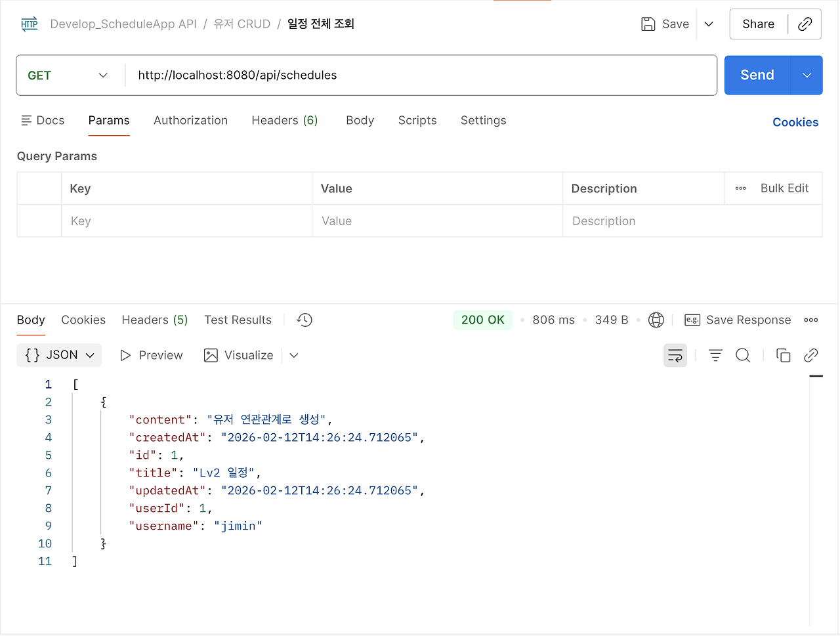
Task: Click Bulk Edit for query params
Action: point(784,188)
